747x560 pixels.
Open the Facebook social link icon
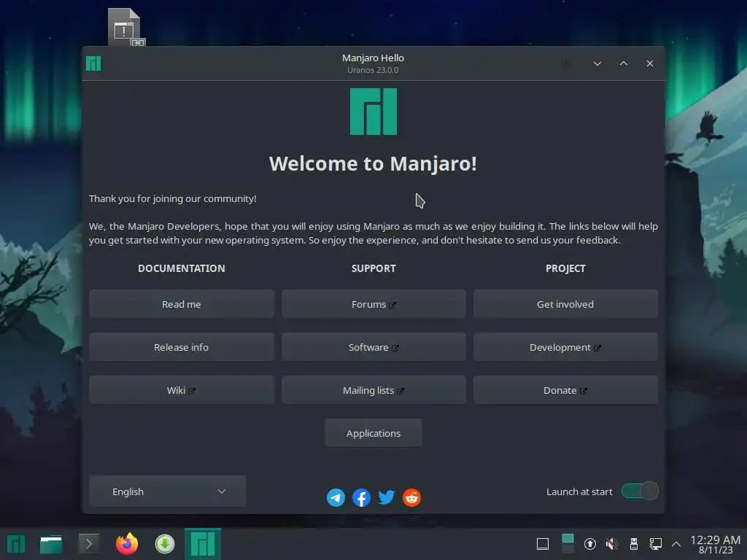point(361,497)
